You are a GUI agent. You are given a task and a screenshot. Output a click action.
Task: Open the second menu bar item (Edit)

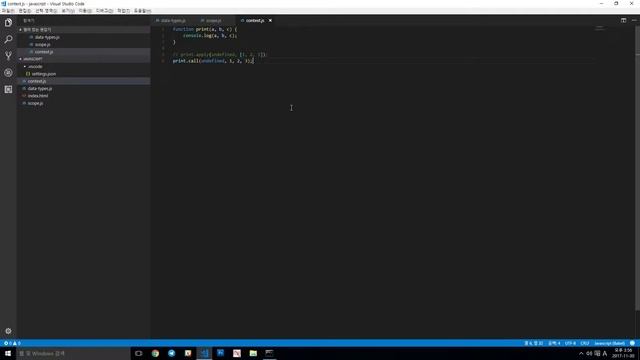24,11
